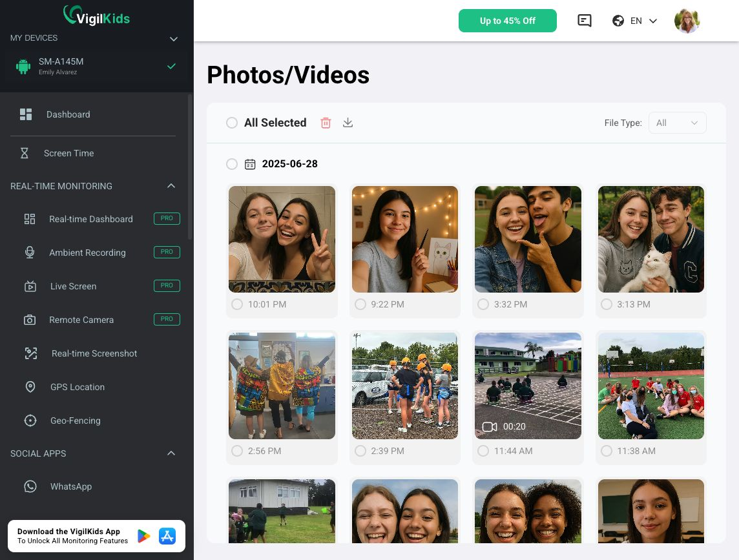The image size is (739, 560).
Task: Click the green Android device icon
Action: [23, 67]
